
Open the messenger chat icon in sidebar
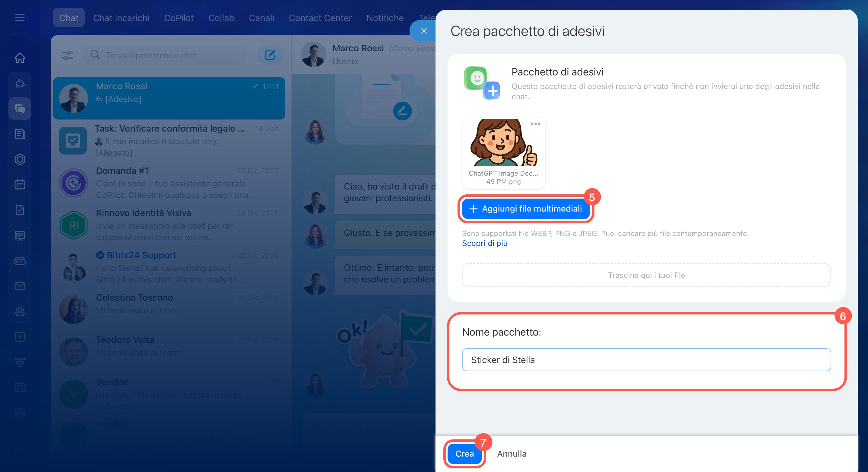tap(20, 109)
